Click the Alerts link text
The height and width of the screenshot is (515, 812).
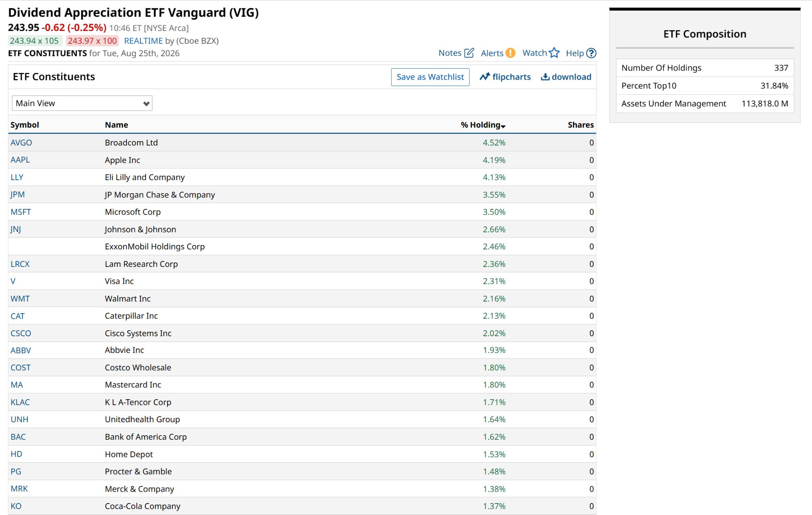point(492,53)
